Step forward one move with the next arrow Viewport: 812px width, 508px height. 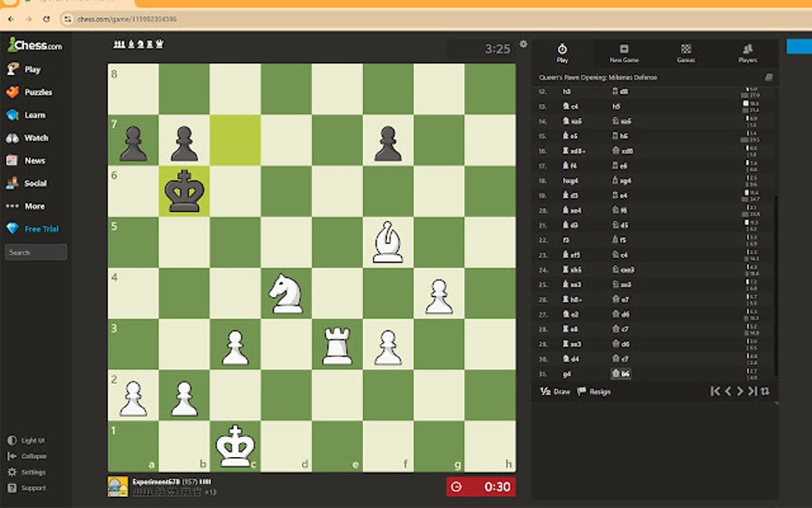tap(740, 391)
